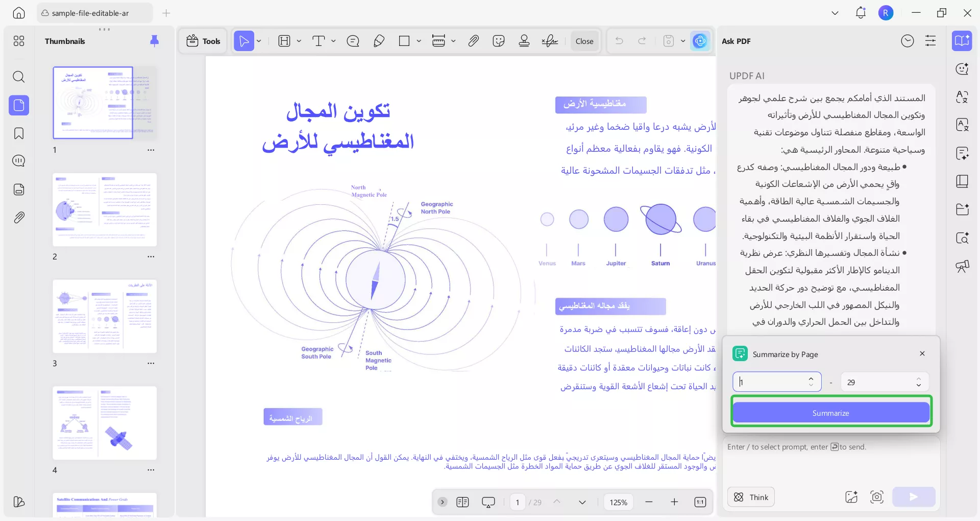Viewport: 980px width, 521px height.
Task: Go to the Home screen icon
Action: (x=19, y=13)
